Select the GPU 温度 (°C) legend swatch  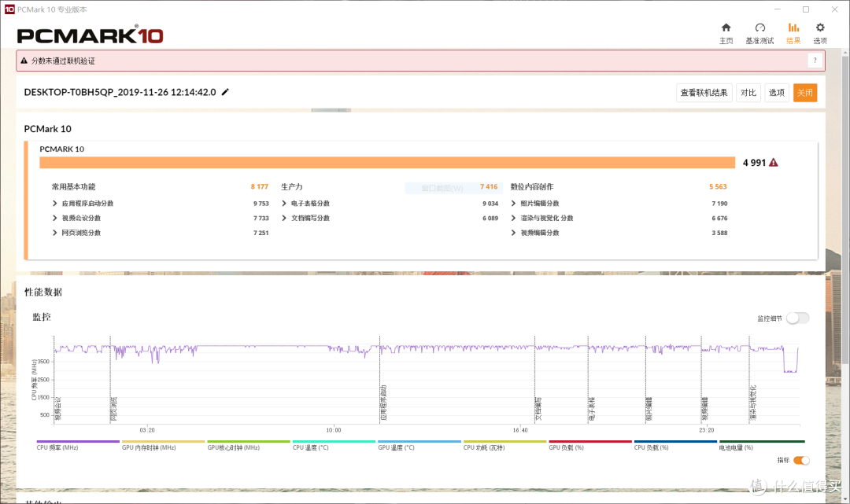pyautogui.click(x=419, y=442)
